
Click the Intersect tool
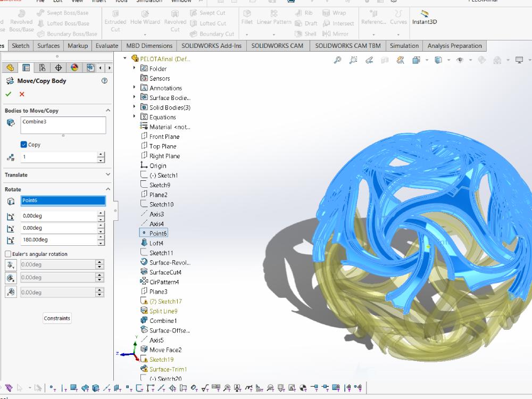(x=338, y=23)
